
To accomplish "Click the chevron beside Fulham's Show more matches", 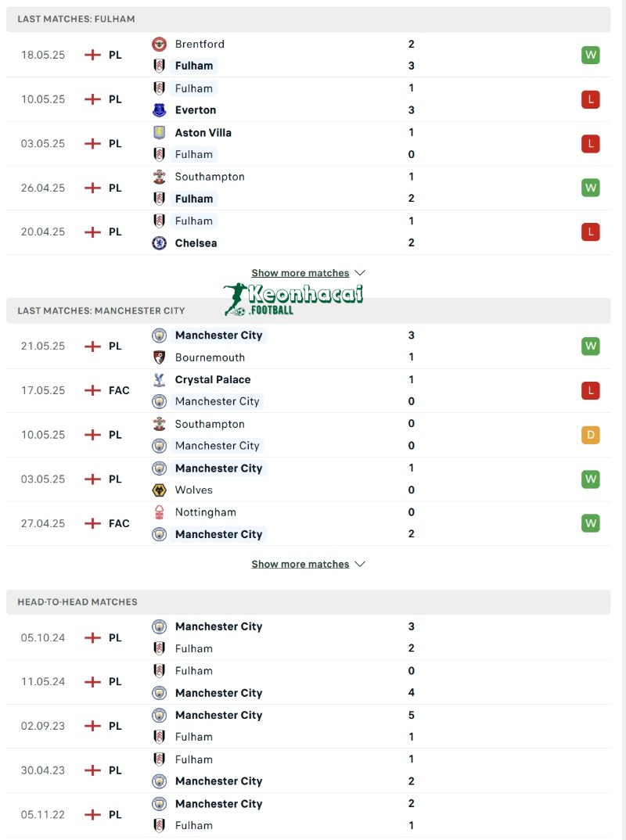I will [360, 273].
